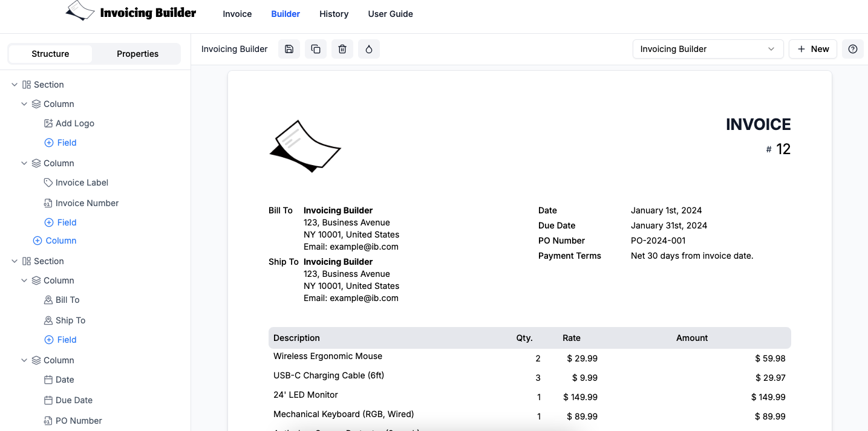
Task: Click the PO Number field icon
Action: pos(48,421)
